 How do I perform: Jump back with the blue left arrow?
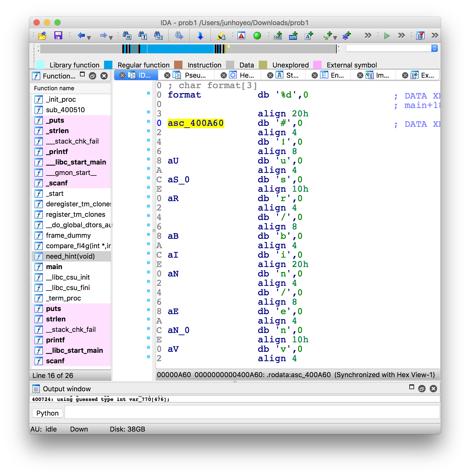pyautogui.click(x=81, y=35)
